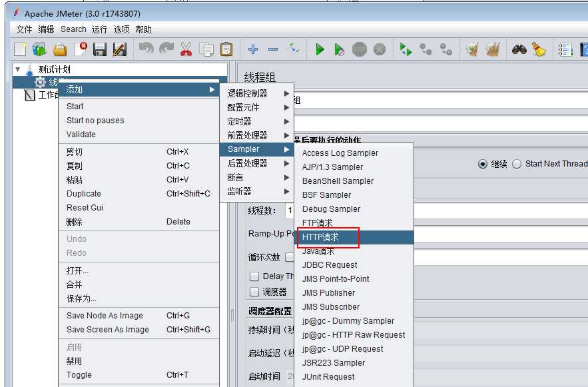Viewport: 588px width, 387px height.
Task: Open the 帮助 menu
Action: tap(144, 29)
